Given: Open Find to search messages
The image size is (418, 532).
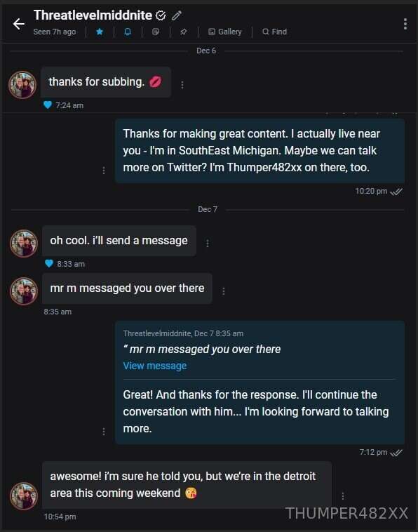Looking at the screenshot, I should [x=275, y=32].
